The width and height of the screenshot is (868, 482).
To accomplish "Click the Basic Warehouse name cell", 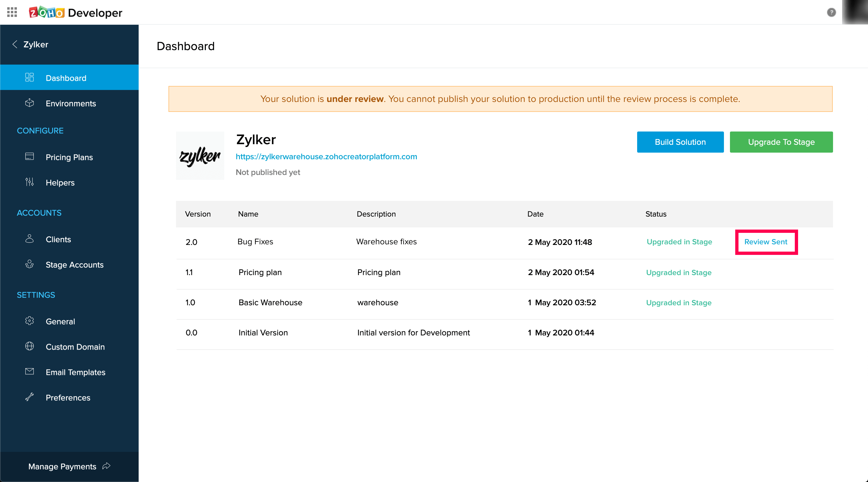I will click(270, 302).
